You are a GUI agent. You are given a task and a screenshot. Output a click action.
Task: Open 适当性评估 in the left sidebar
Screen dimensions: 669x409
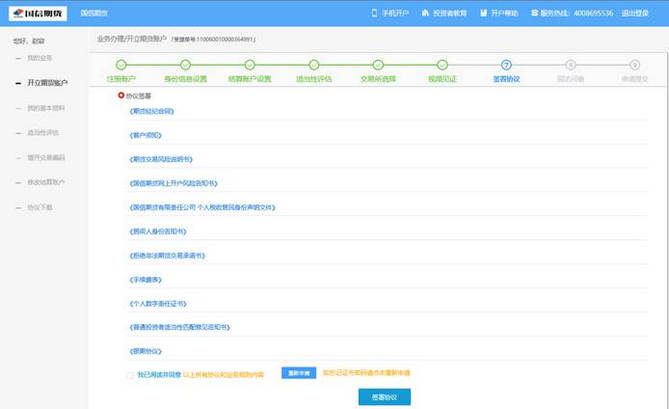point(45,132)
